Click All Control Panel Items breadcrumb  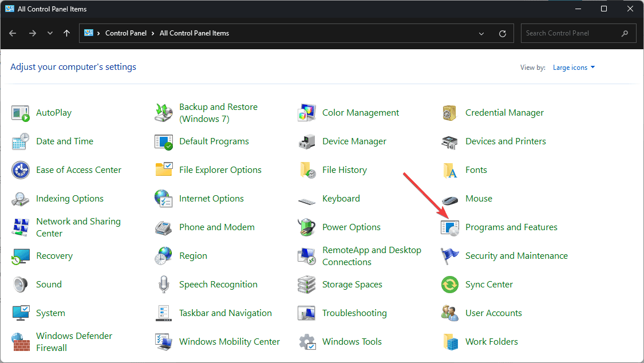(x=194, y=33)
